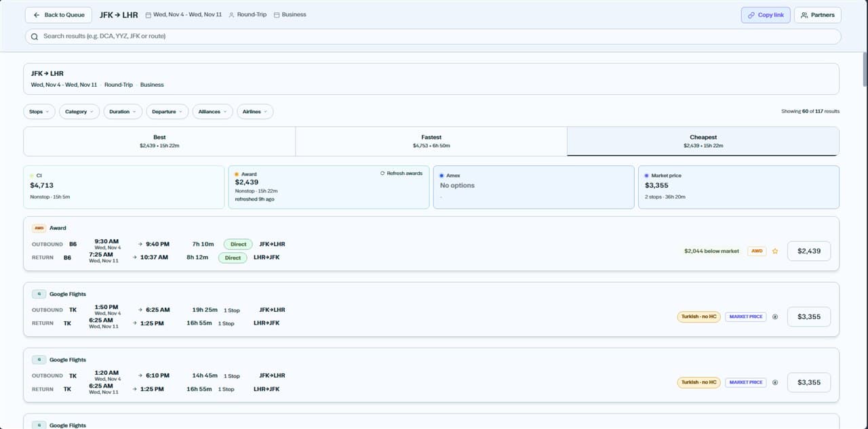Click the circle icon beside 1:20 AM flight price
The width and height of the screenshot is (868, 429).
tap(775, 382)
